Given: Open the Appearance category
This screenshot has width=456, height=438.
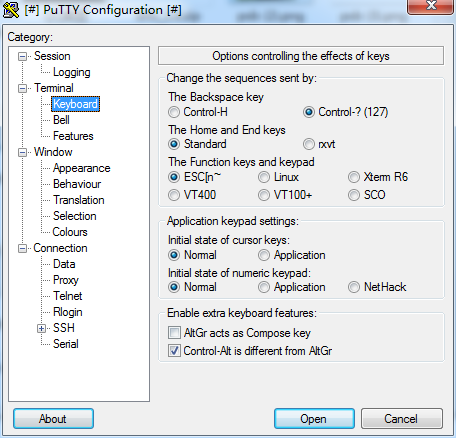Looking at the screenshot, I should point(82,168).
